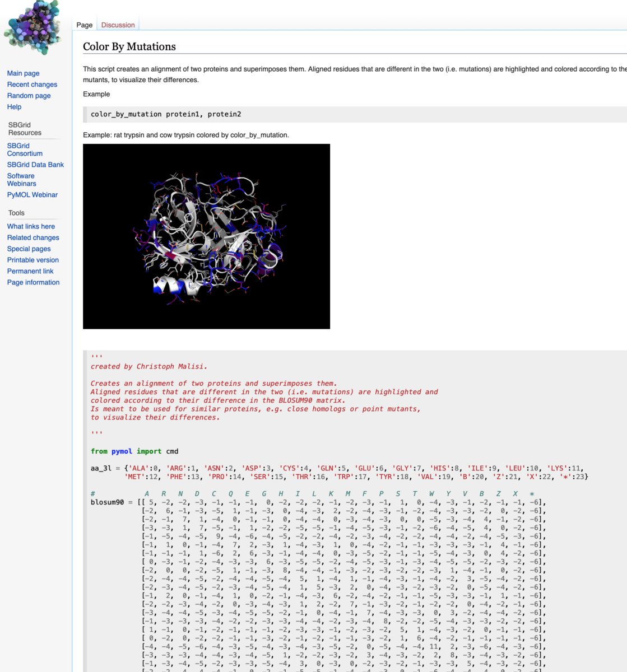Screen dimensions: 627x672
Task: Open Page information link
Action: tap(33, 282)
